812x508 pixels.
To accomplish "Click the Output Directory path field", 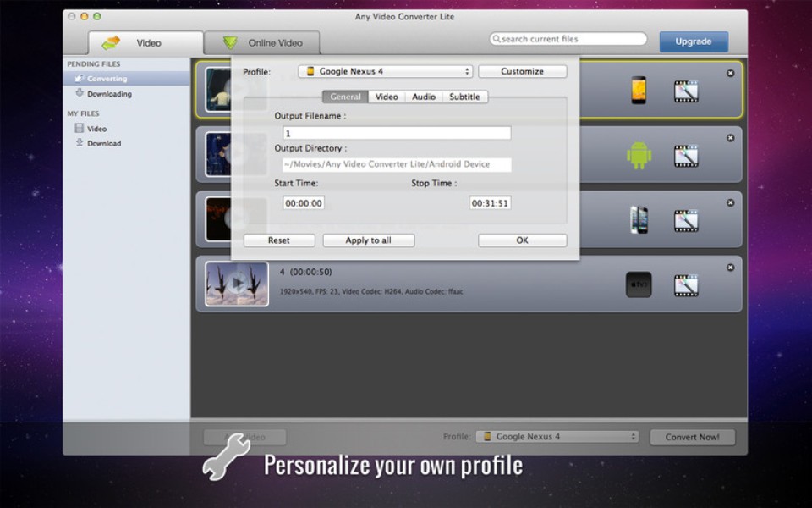I will point(397,164).
